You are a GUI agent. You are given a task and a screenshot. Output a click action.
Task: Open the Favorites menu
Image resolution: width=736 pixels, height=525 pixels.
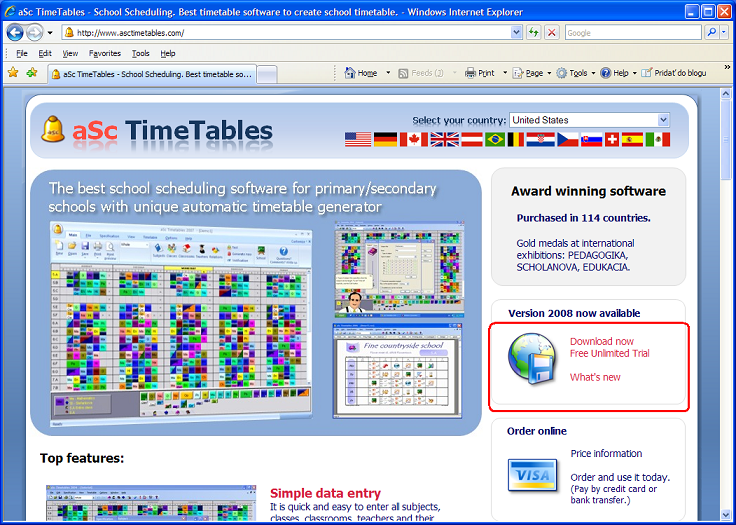point(105,53)
